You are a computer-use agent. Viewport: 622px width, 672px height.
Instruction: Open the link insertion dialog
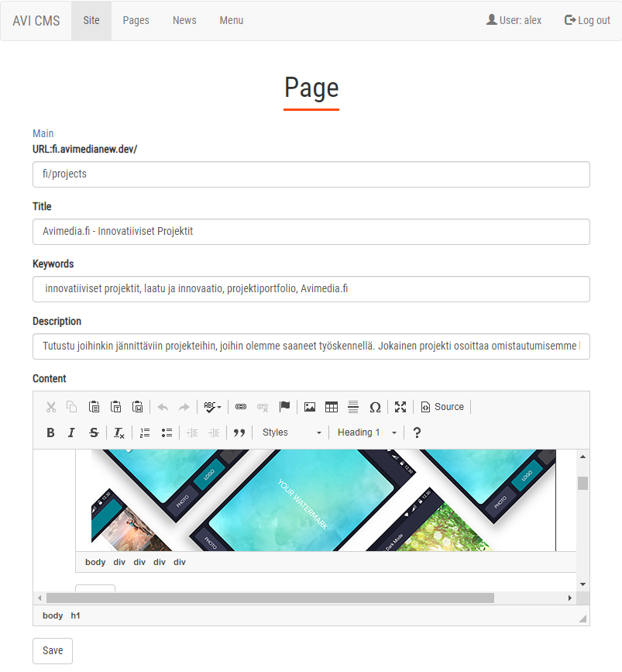pos(240,406)
